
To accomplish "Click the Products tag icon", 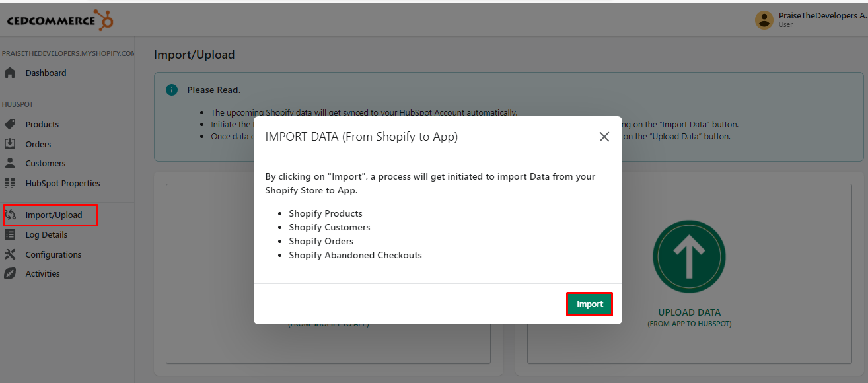I will point(10,125).
